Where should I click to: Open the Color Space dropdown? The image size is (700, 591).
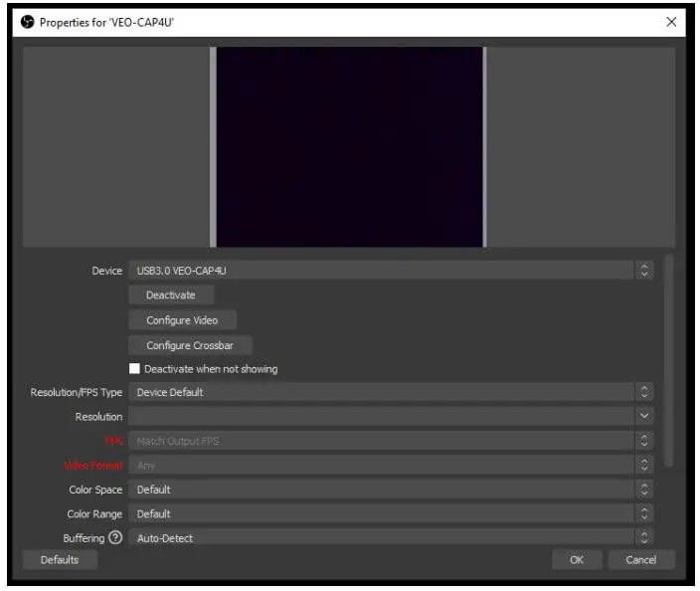[391, 490]
